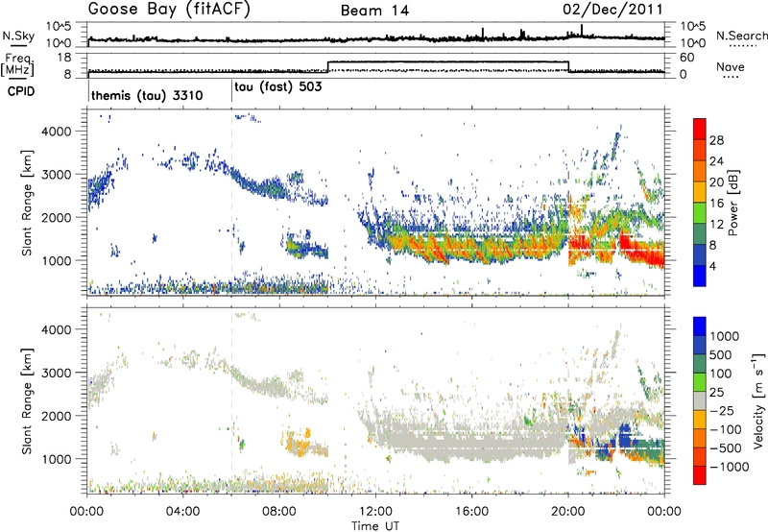Click the "18" frequency axis tick
The width and height of the screenshot is (768, 532).
[63, 58]
